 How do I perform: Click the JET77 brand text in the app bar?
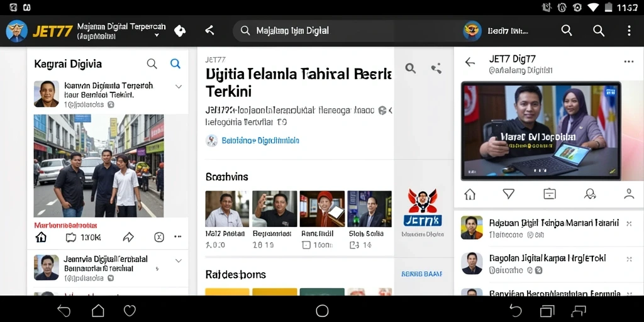coord(53,31)
